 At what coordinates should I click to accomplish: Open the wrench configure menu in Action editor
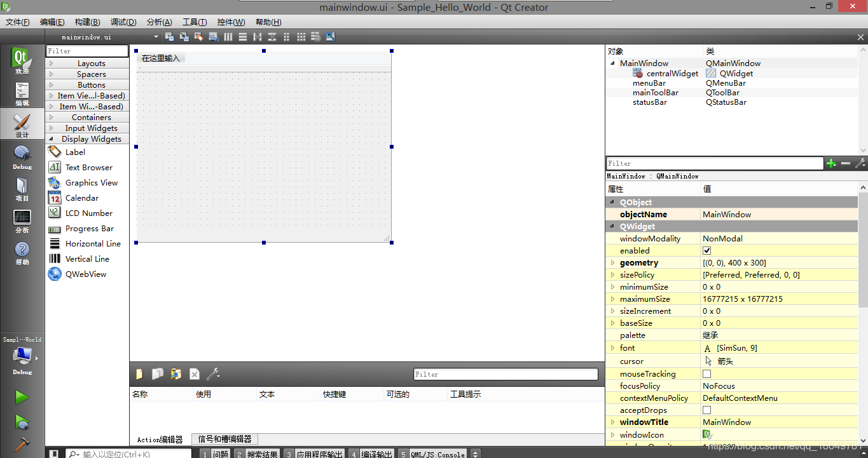click(213, 374)
